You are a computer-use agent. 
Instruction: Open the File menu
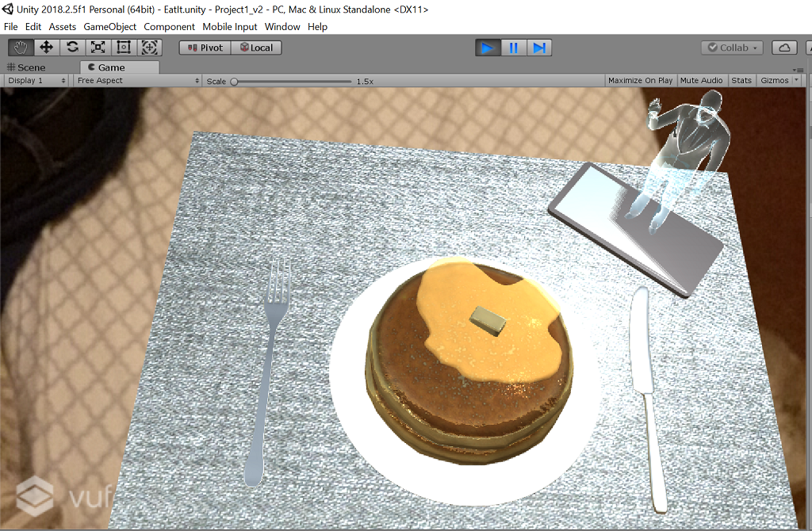10,27
